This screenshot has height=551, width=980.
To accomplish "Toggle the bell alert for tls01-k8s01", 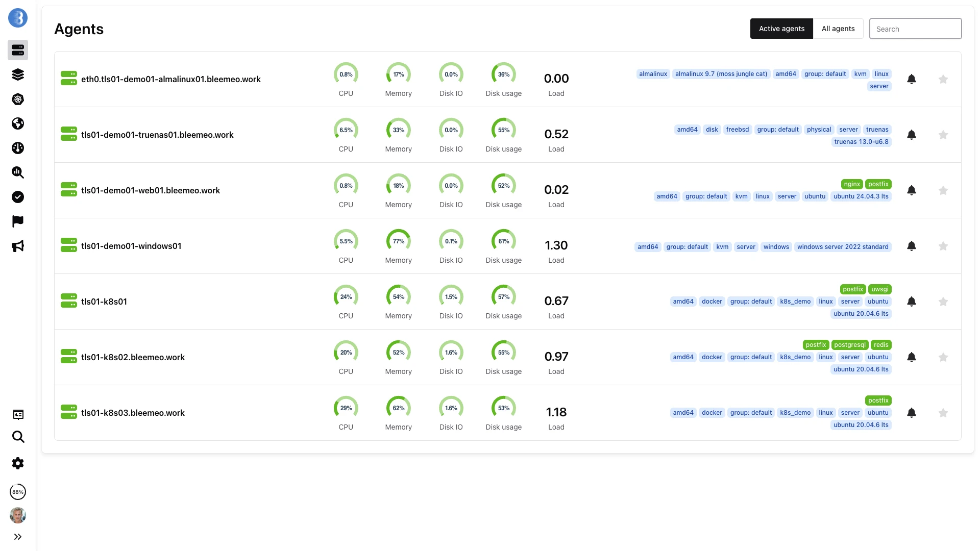I will pos(912,302).
